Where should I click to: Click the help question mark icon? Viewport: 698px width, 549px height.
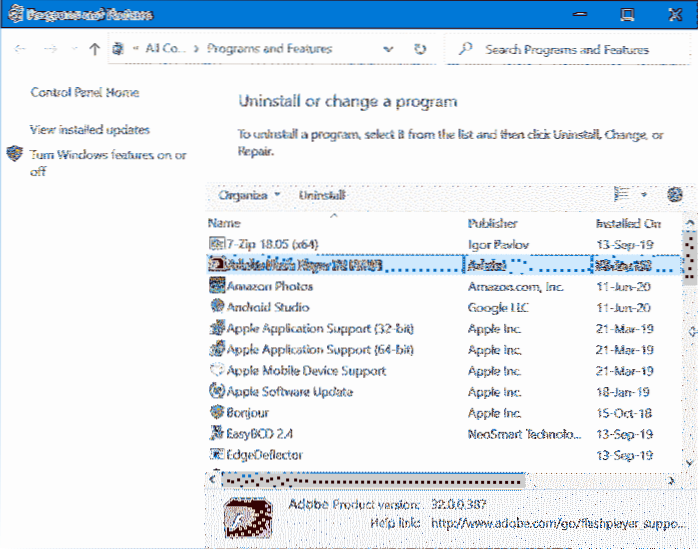click(674, 195)
